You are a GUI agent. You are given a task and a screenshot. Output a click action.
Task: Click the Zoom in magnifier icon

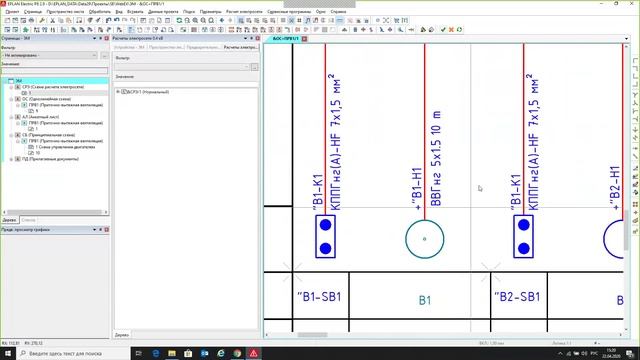point(195,20)
